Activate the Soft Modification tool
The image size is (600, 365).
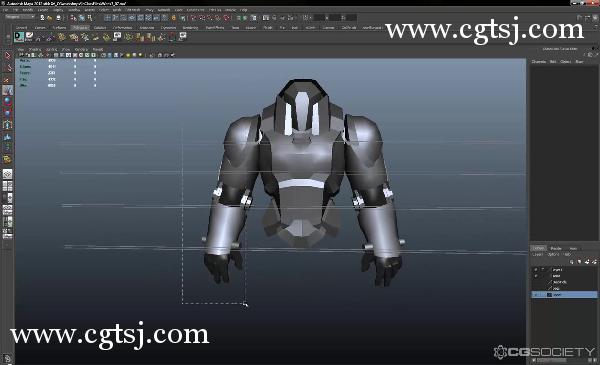tap(7, 136)
